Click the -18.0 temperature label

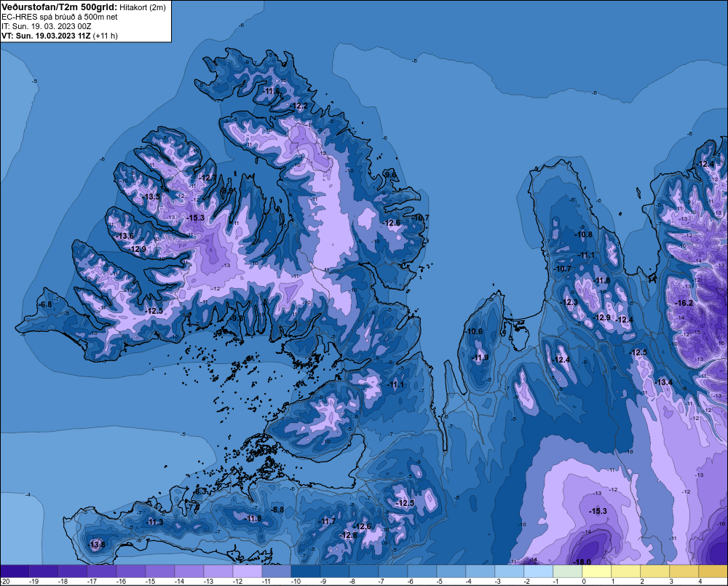pyautogui.click(x=582, y=562)
